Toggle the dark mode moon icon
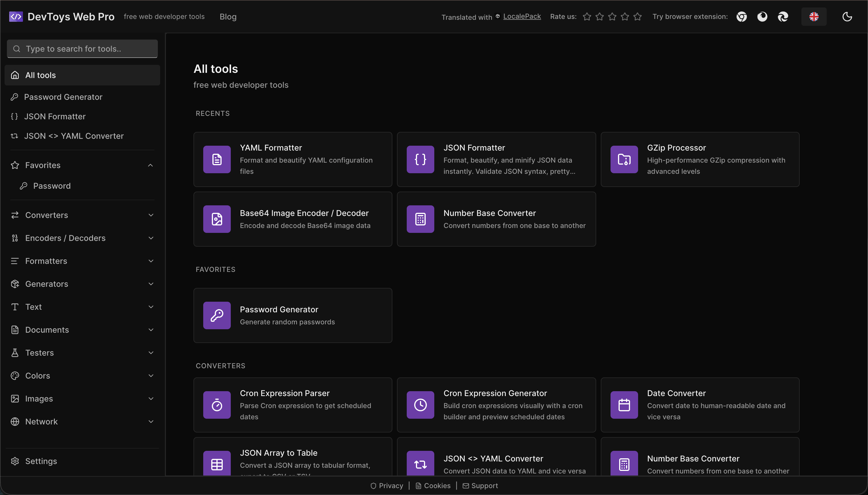868x495 pixels. [x=847, y=17]
